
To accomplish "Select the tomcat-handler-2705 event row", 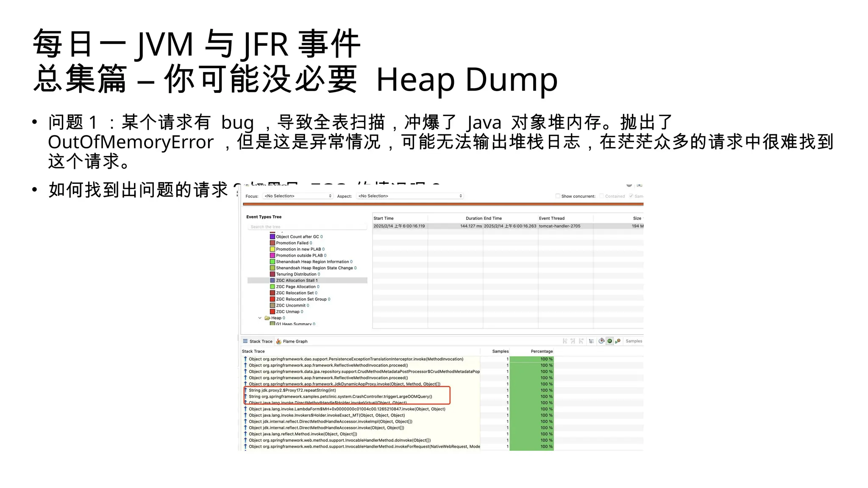I will pyautogui.click(x=508, y=226).
